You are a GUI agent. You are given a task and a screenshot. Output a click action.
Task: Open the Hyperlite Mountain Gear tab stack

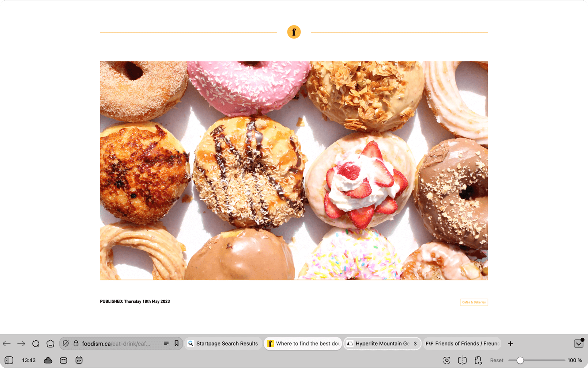(x=382, y=343)
